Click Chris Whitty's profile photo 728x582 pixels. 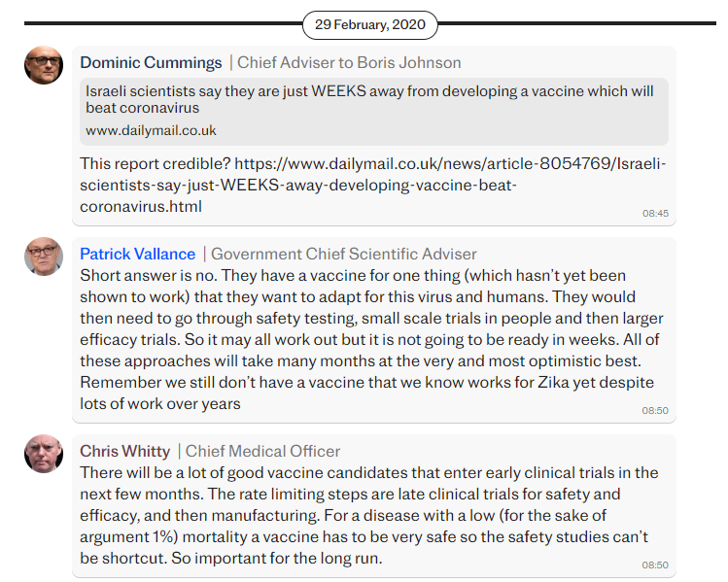click(44, 454)
